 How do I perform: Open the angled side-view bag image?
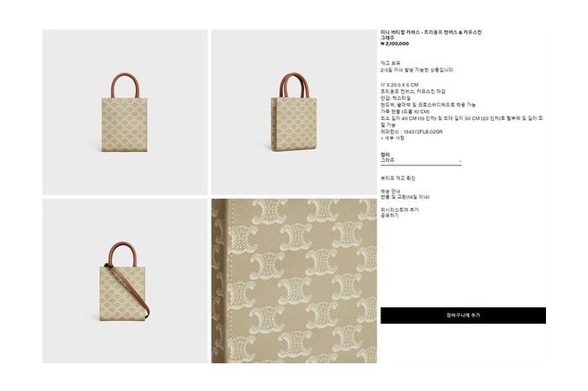(x=294, y=112)
